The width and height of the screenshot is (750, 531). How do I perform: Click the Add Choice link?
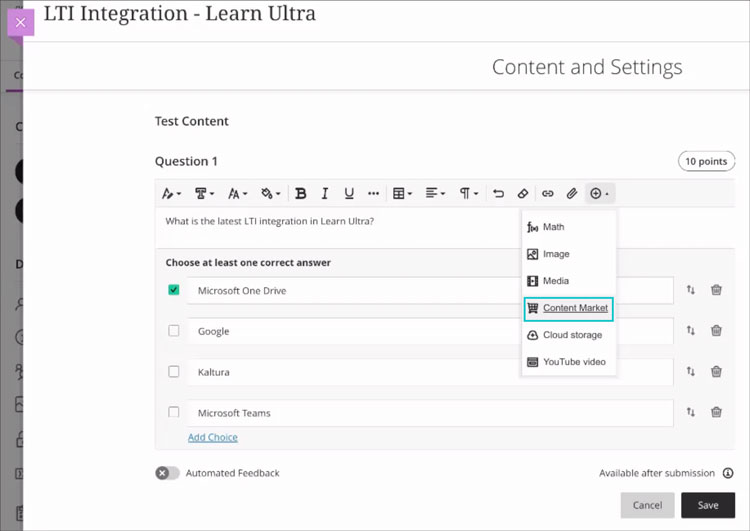coord(213,437)
